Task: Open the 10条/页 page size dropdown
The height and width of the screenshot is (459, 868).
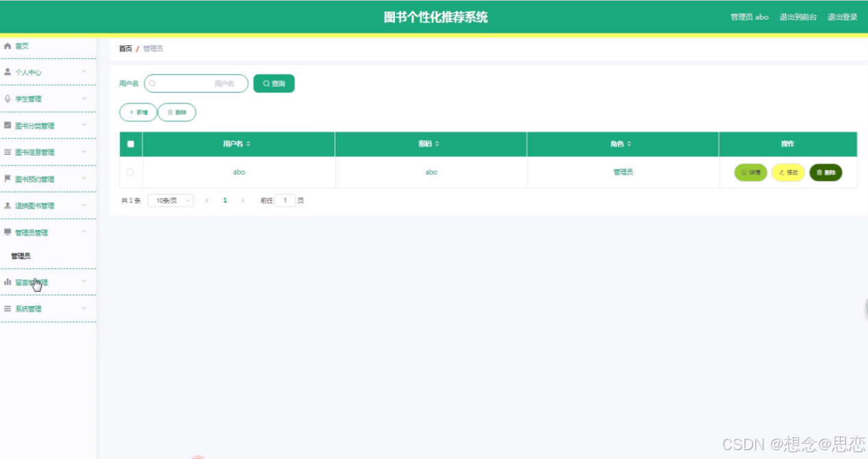Action: [x=171, y=201]
